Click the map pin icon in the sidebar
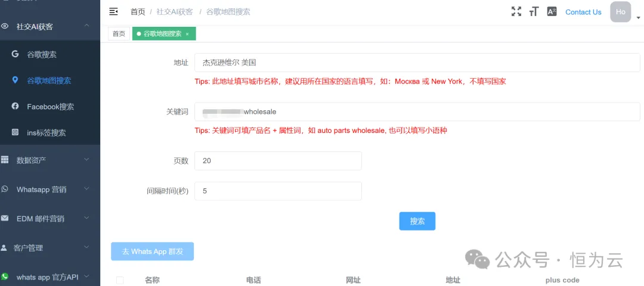 (x=15, y=80)
